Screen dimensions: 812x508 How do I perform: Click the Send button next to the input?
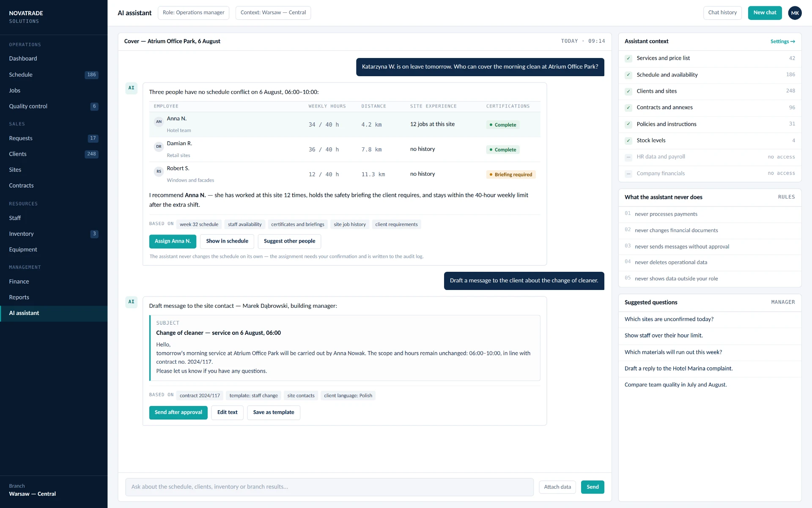(x=593, y=487)
